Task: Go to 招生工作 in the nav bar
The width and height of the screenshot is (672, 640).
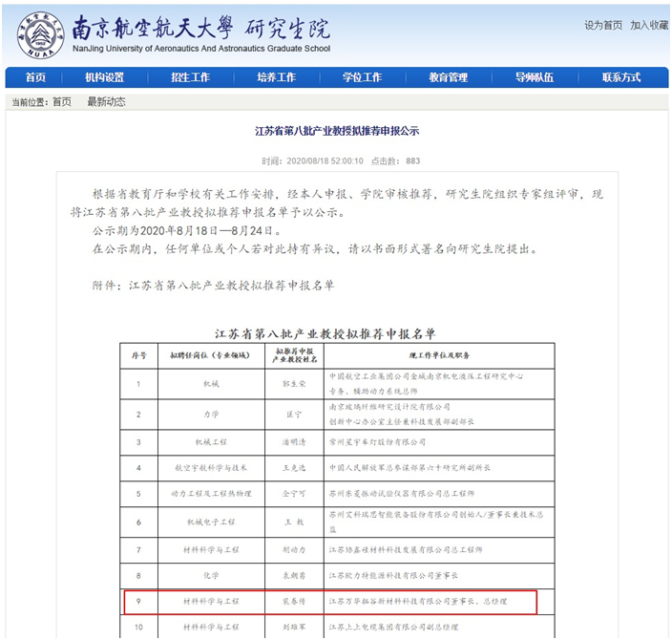Action: click(x=190, y=77)
